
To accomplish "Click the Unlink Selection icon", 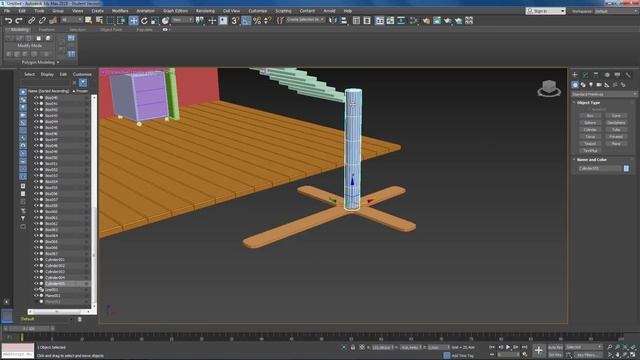I will [42, 20].
